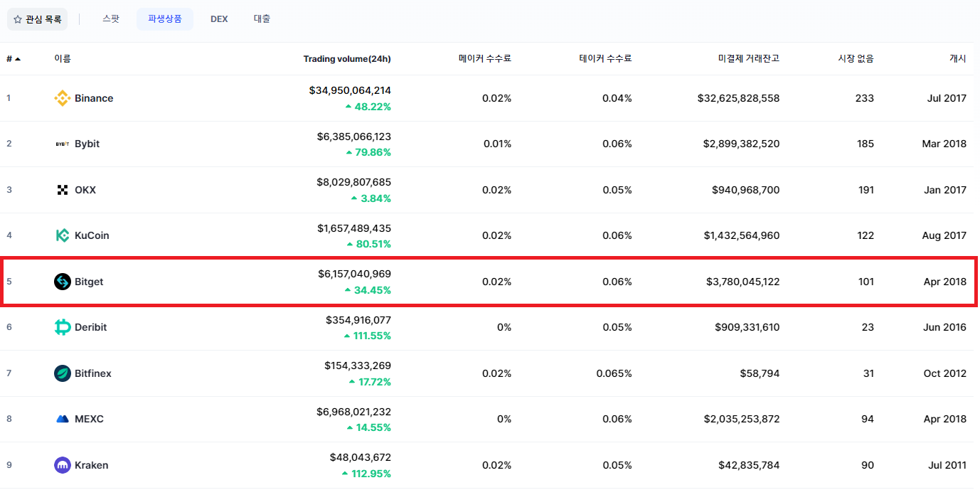Click Bitfinex taker fee 0.065%
The image size is (980, 490).
coord(614,373)
